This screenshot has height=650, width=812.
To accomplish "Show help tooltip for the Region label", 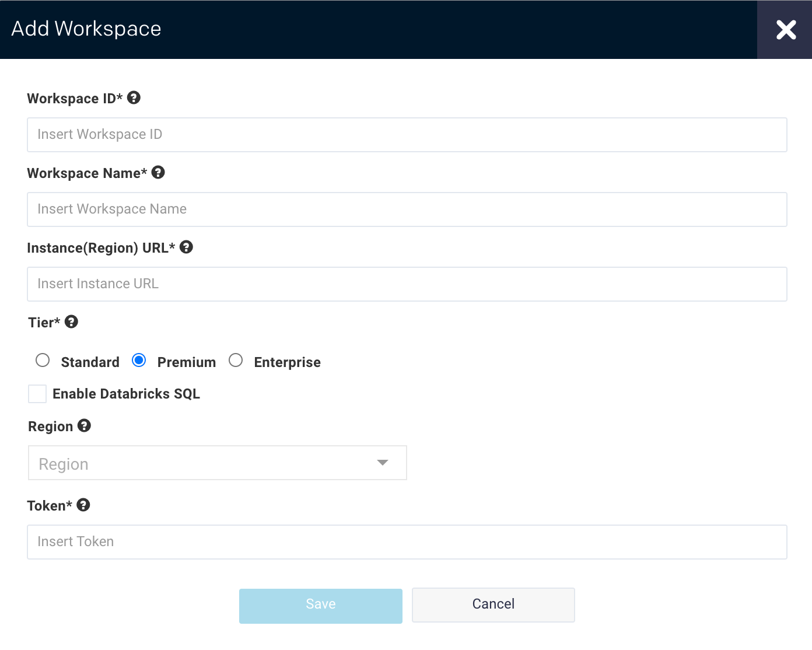I will tap(84, 426).
